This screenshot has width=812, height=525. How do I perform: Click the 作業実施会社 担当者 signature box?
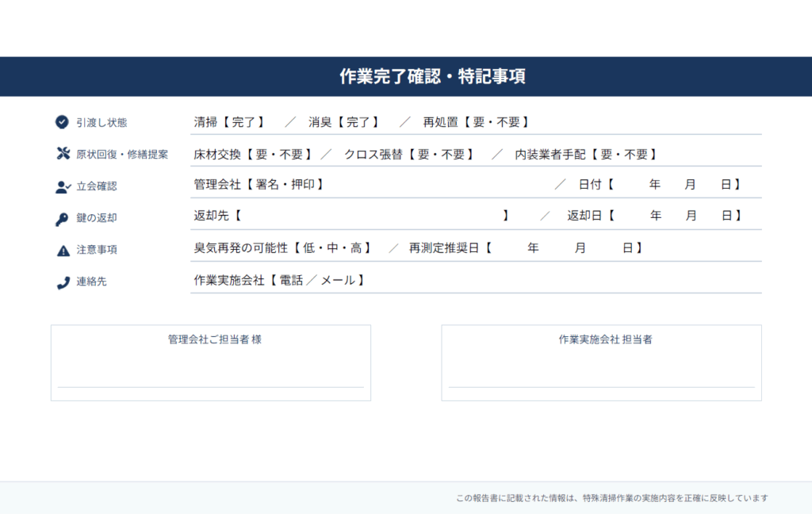[600, 362]
